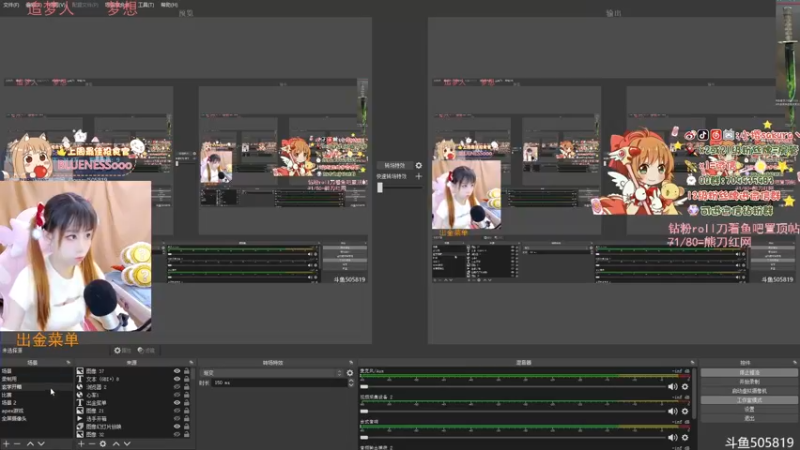Remove selected source with minus icon
The height and width of the screenshot is (450, 800).
pos(92,444)
